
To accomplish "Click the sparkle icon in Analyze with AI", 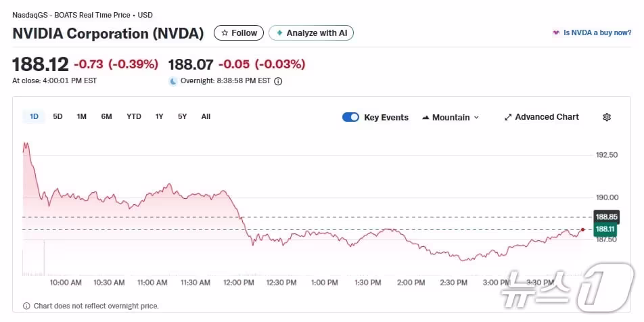I will pos(279,32).
